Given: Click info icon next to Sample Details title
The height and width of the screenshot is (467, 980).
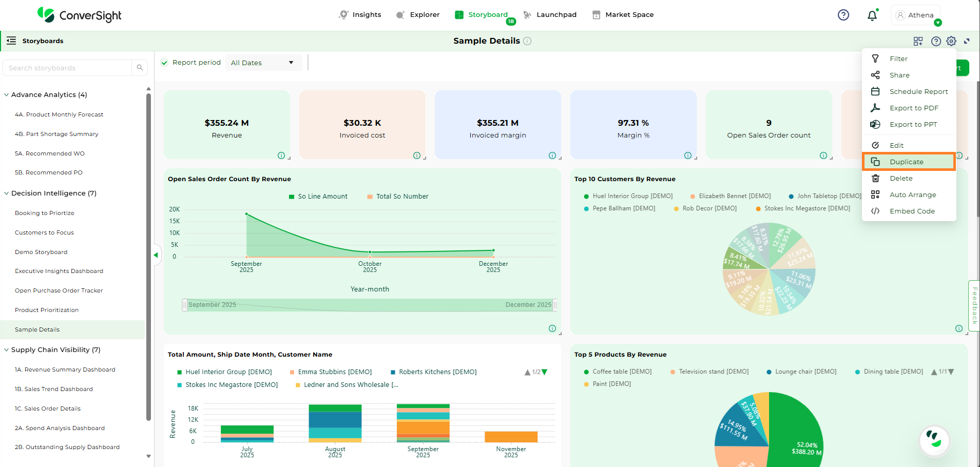Looking at the screenshot, I should tap(527, 41).
